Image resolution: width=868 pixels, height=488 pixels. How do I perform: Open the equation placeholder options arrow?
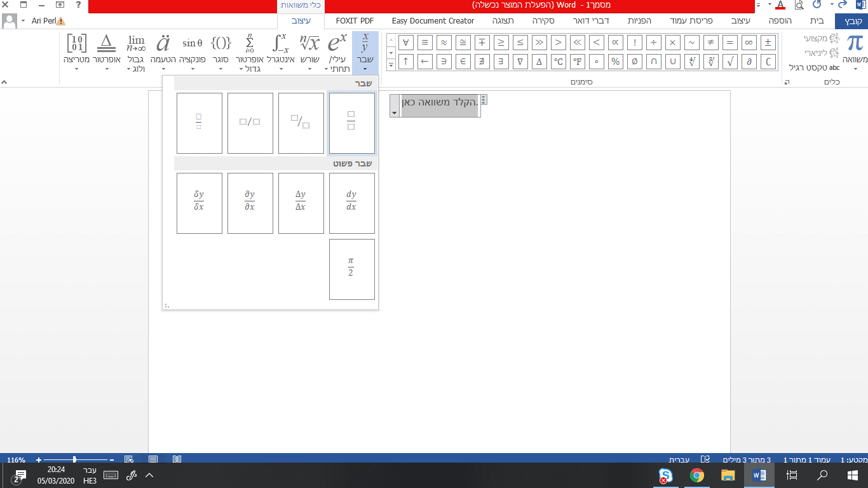[395, 113]
